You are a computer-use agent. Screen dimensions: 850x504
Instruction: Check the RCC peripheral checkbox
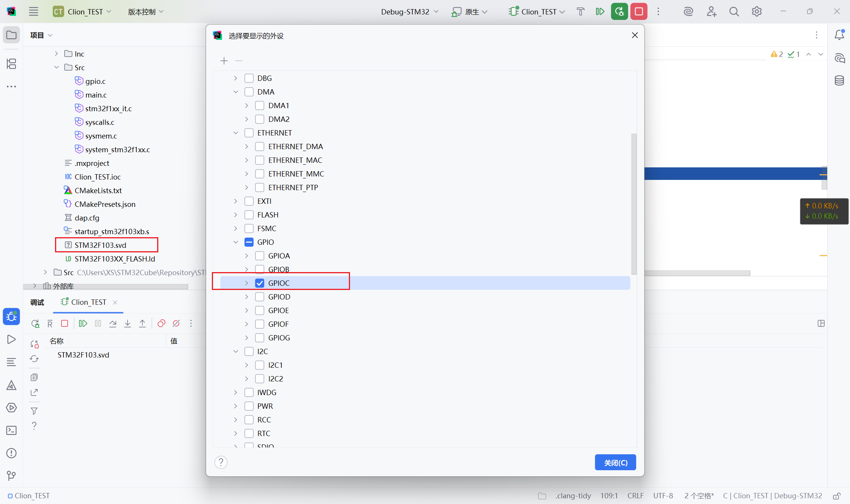click(x=249, y=420)
